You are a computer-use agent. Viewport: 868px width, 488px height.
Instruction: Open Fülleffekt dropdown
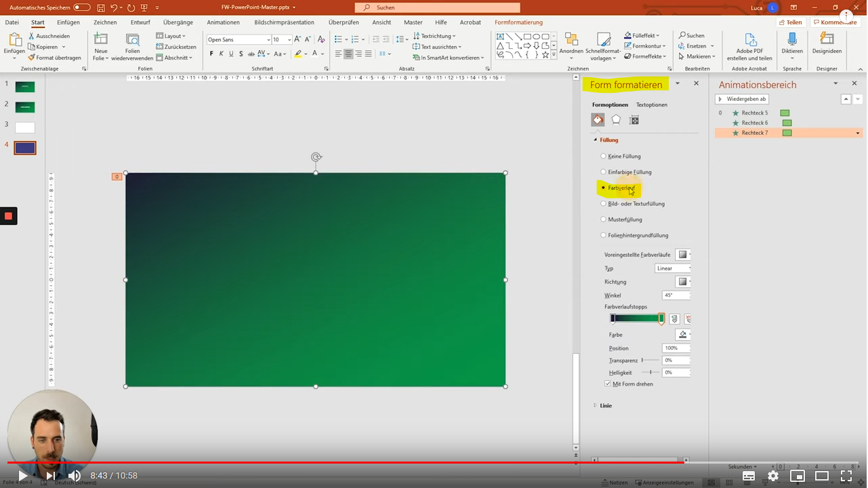[x=642, y=35]
